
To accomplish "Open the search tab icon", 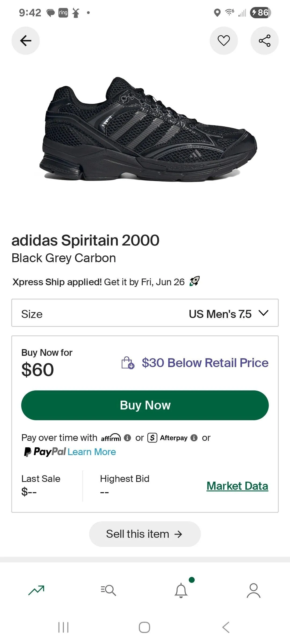I will point(108,590).
